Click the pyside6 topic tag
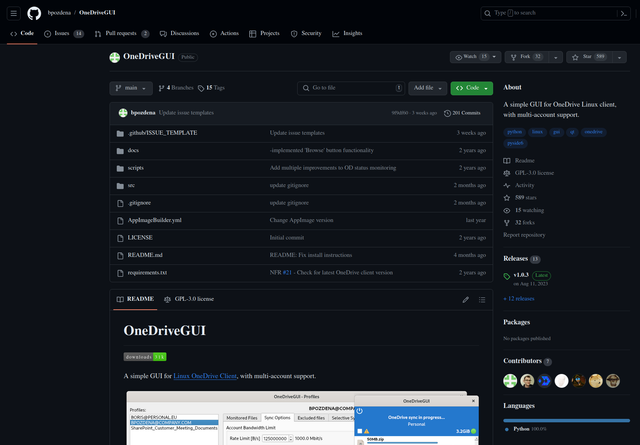640x445 pixels. [515, 143]
